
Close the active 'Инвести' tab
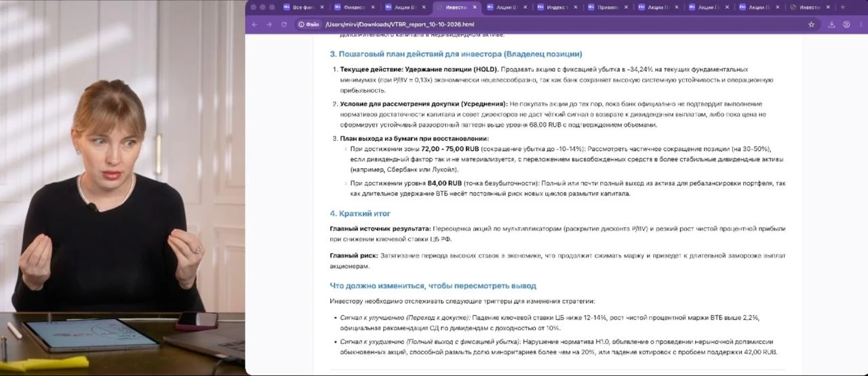coord(474,7)
